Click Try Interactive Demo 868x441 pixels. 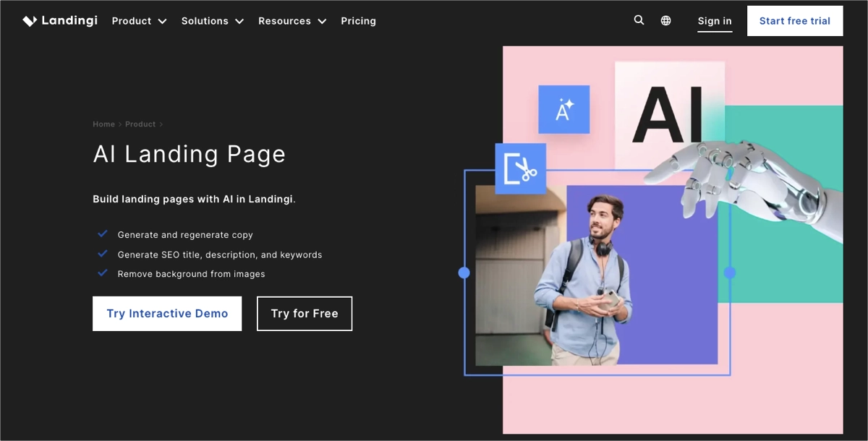(x=166, y=313)
